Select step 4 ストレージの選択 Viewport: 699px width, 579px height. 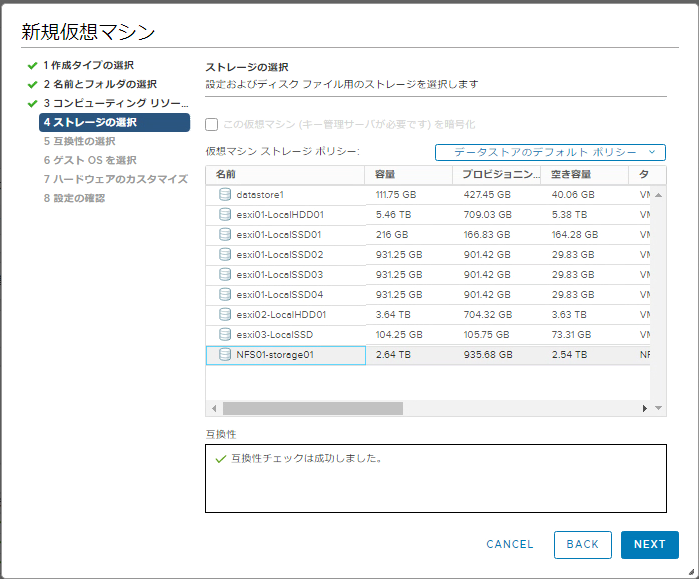(115, 122)
